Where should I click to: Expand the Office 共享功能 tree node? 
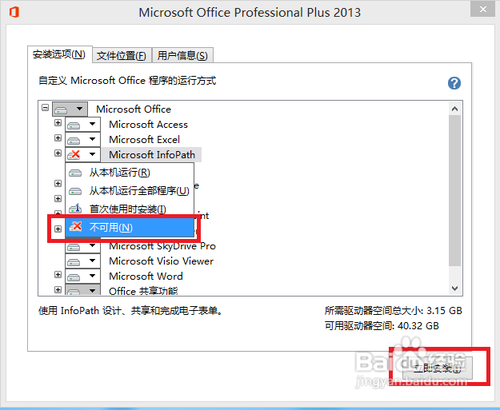(58, 289)
